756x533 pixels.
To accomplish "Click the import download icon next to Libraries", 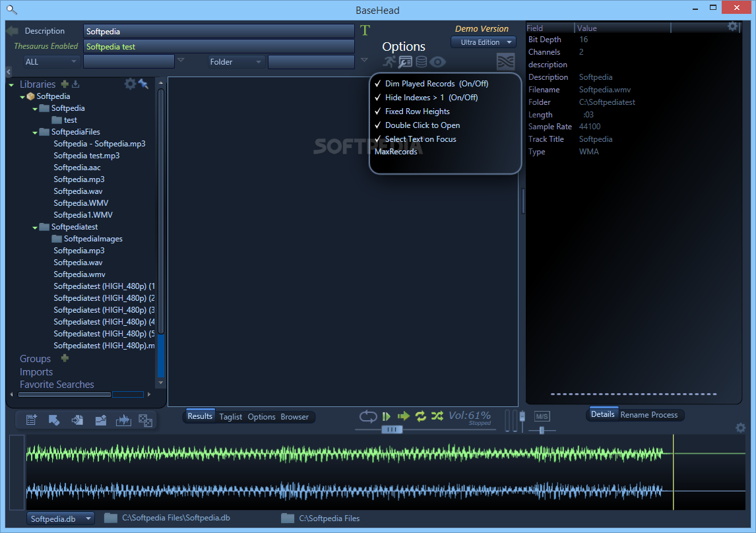I will tap(75, 84).
